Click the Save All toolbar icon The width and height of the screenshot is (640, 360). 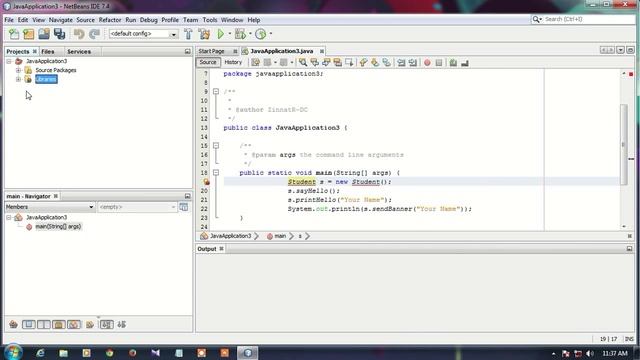(60, 34)
